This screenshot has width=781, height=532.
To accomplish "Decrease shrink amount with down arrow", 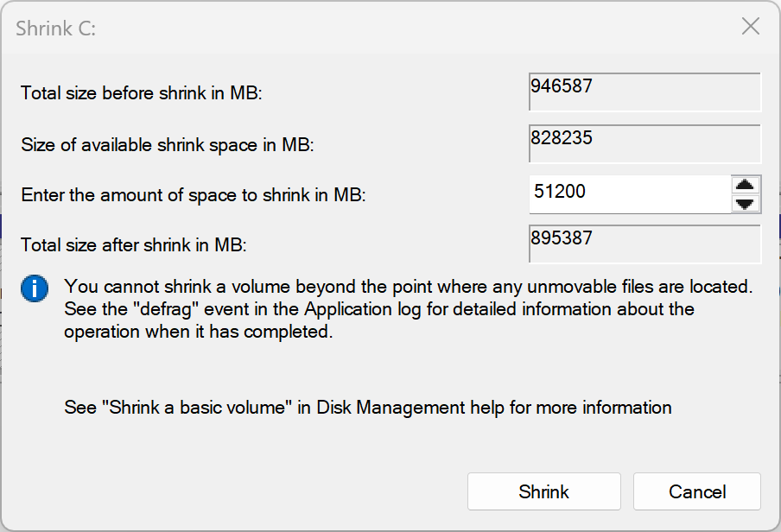I will [745, 204].
